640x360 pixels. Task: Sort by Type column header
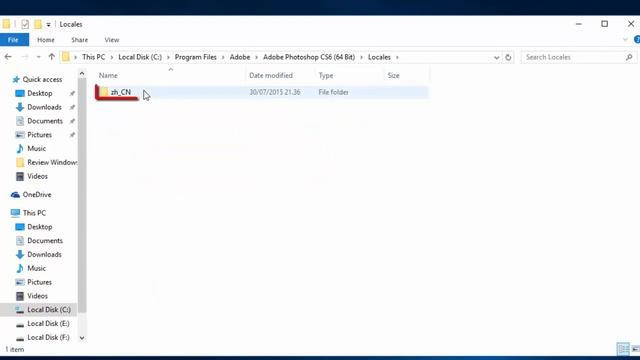tap(326, 76)
